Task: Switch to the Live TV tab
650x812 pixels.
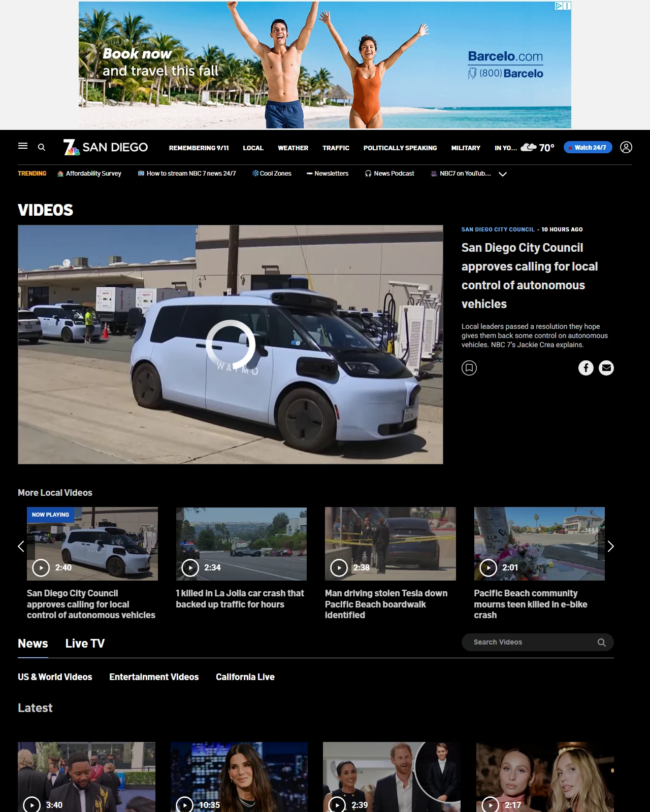Action: click(85, 644)
